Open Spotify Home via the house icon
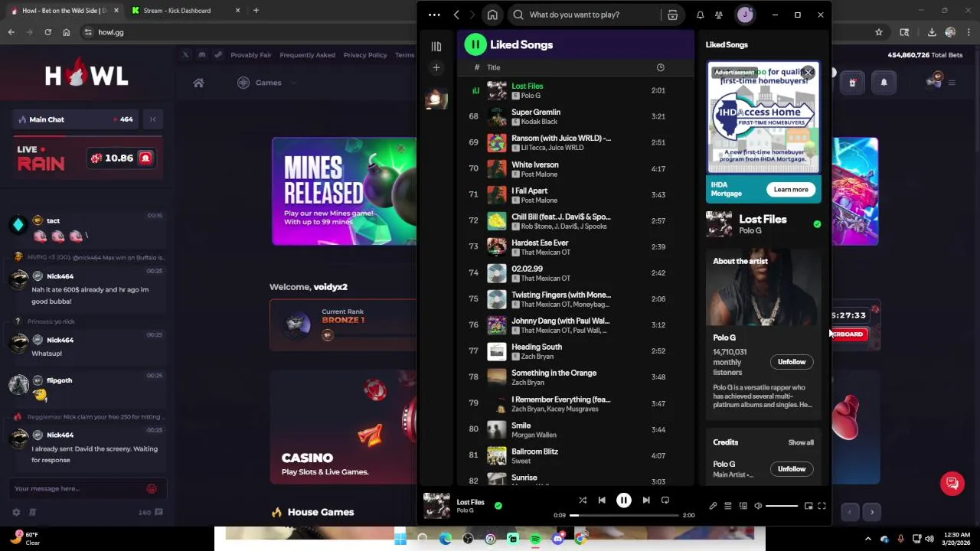This screenshot has height=551, width=980. pyautogui.click(x=492, y=15)
